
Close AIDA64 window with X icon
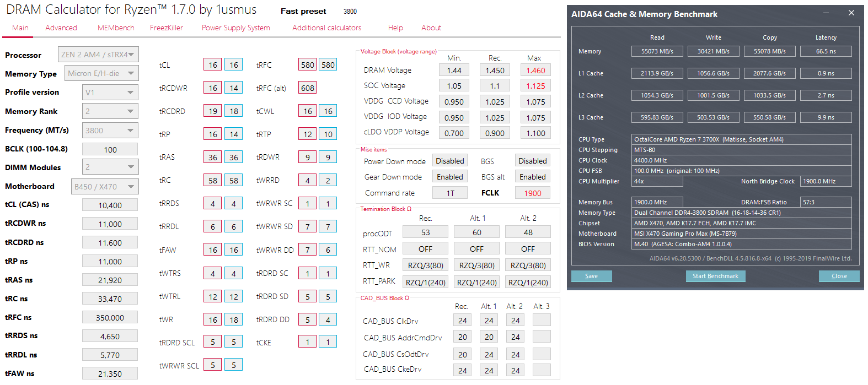(x=851, y=13)
